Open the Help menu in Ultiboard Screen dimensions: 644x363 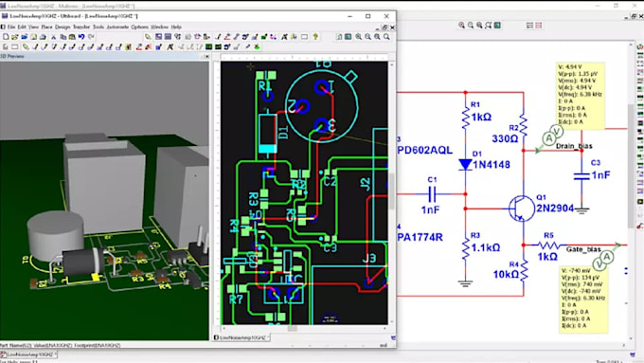pos(176,27)
